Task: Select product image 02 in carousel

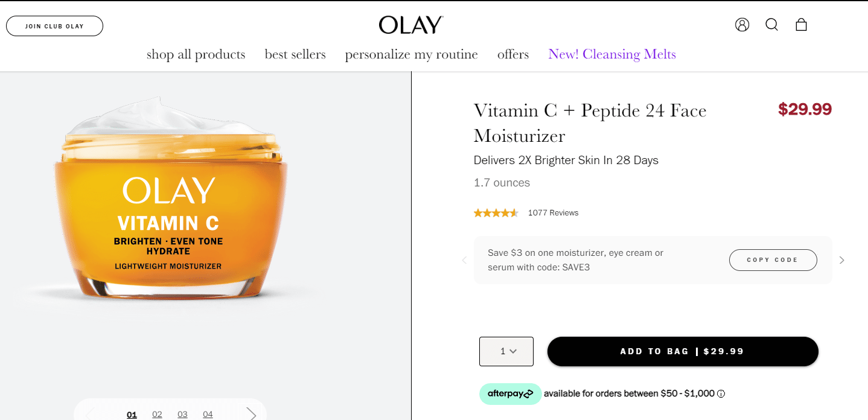Action: tap(157, 414)
